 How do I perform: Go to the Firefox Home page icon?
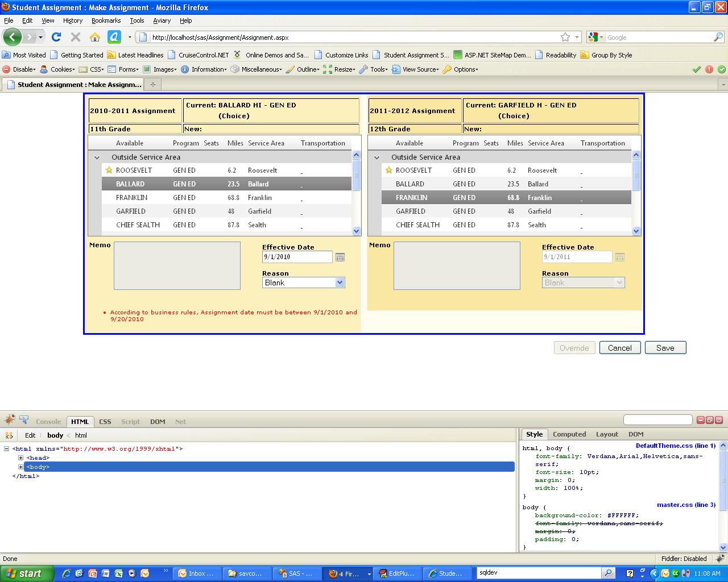95,38
